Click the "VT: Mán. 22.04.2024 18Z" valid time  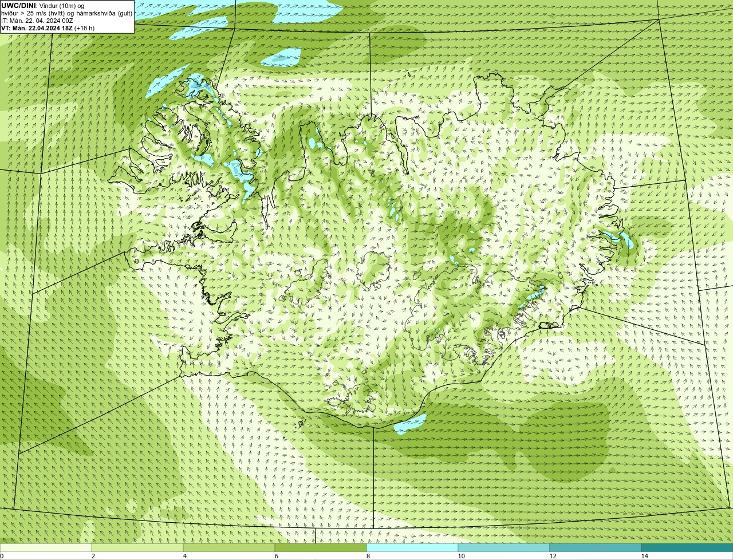[37, 28]
